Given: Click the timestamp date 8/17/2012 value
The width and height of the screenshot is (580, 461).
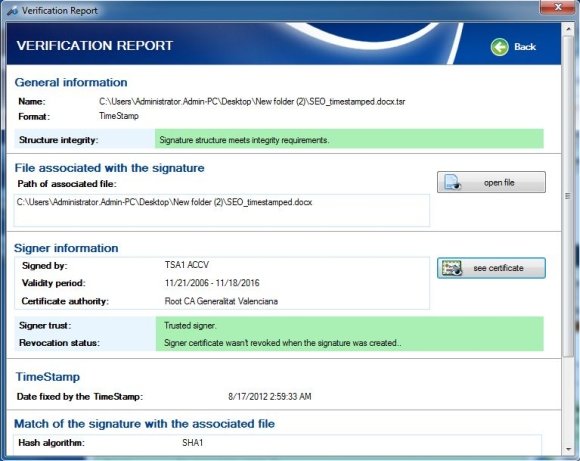Looking at the screenshot, I should click(x=270, y=397).
